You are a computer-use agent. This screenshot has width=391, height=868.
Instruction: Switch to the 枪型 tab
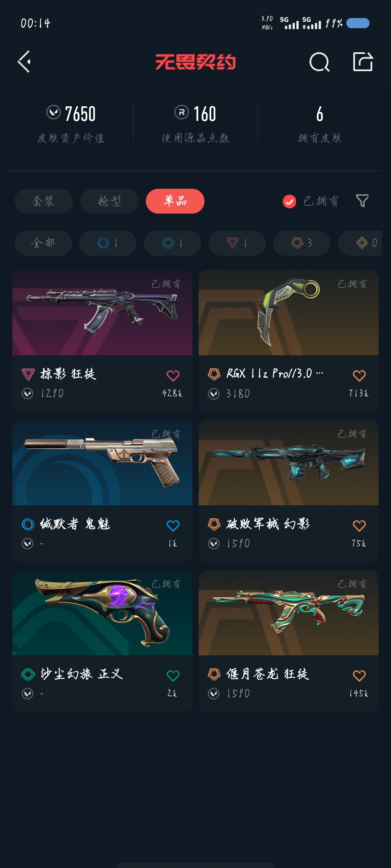click(109, 201)
